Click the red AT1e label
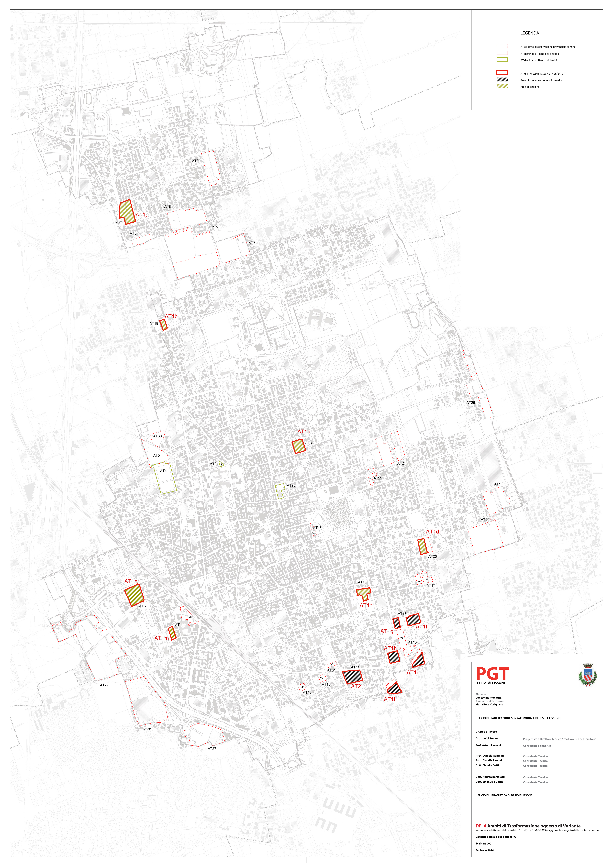614x868 pixels. tap(366, 606)
